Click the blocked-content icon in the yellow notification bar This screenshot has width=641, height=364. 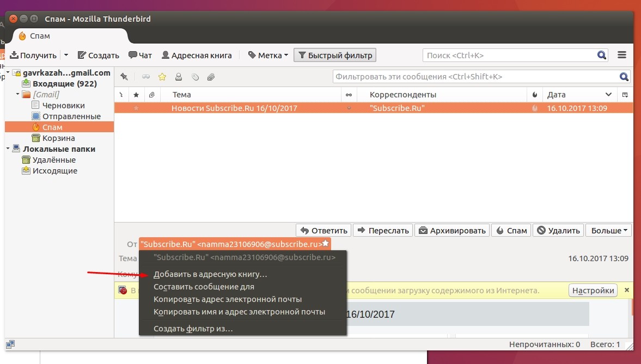[123, 290]
